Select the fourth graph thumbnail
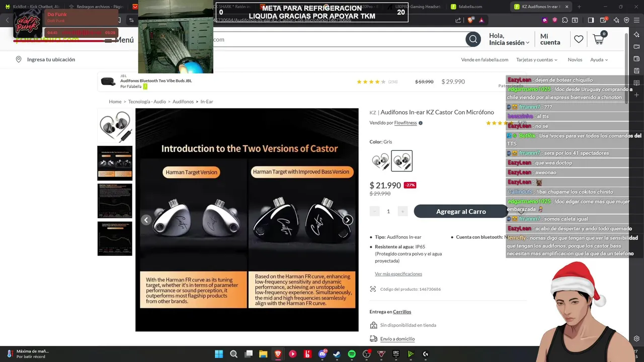The width and height of the screenshot is (644, 362). [115, 239]
